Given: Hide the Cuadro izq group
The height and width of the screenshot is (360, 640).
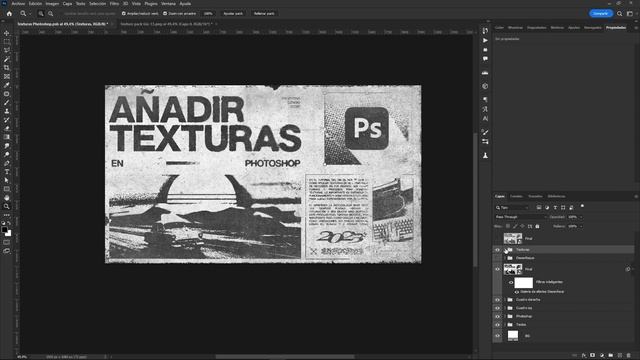Looking at the screenshot, I should point(497,308).
